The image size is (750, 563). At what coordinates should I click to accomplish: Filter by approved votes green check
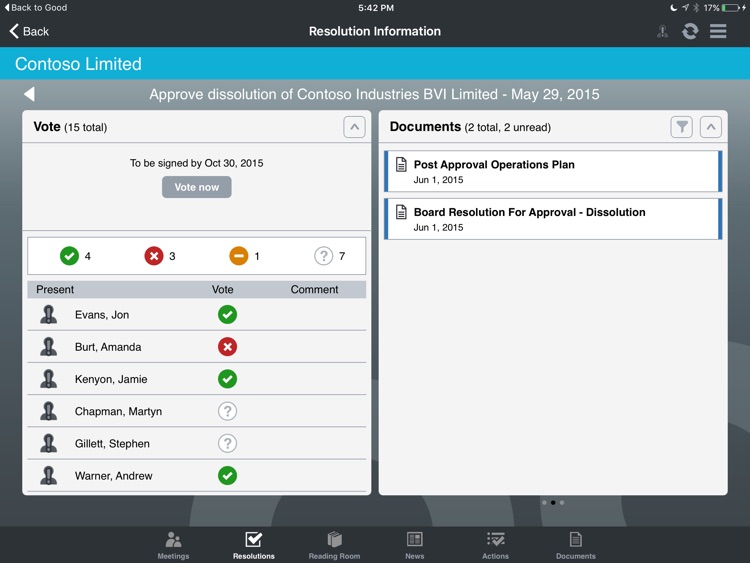69,256
